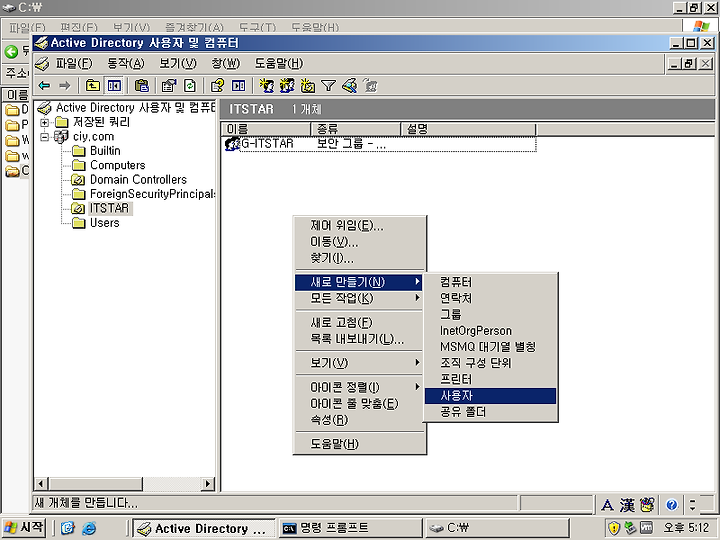Select MSMQ 대기열 별칭 option
Viewport: 720px width, 540px height.
pyautogui.click(x=490, y=347)
